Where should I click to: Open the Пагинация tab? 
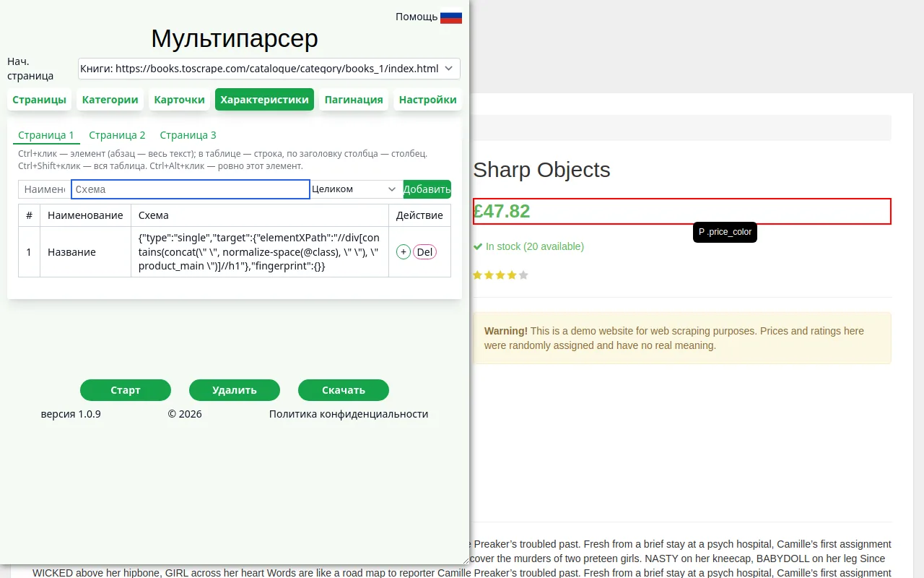354,100
